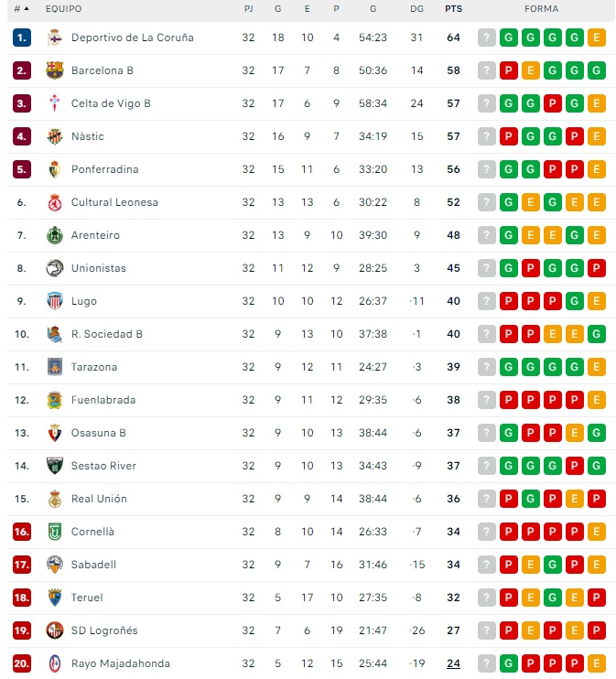Click the Barcelona B club crest
Viewport: 616px width, 679px height.
55,70
